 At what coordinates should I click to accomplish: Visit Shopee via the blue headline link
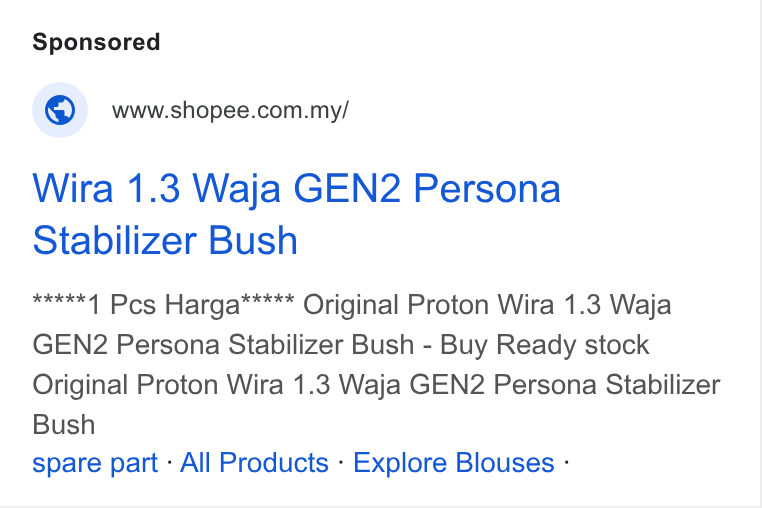pos(296,214)
